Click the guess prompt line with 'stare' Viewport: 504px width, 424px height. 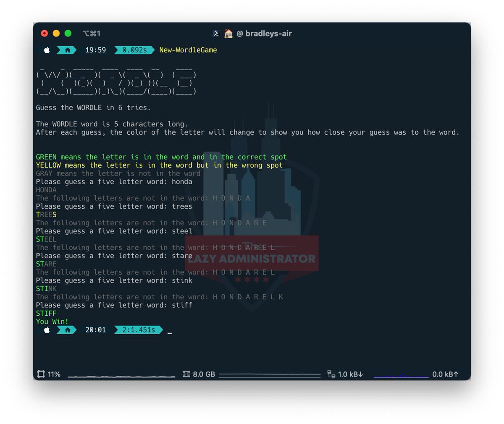(x=114, y=256)
